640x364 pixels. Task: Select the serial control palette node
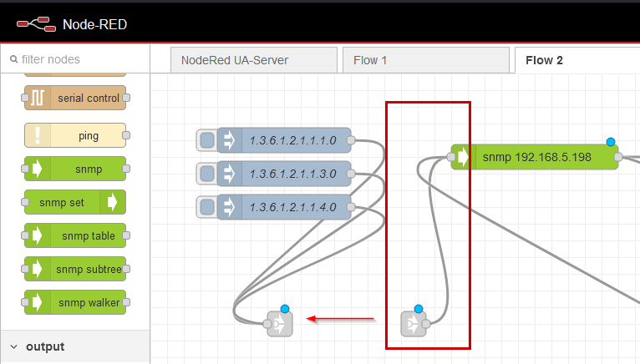click(x=75, y=98)
